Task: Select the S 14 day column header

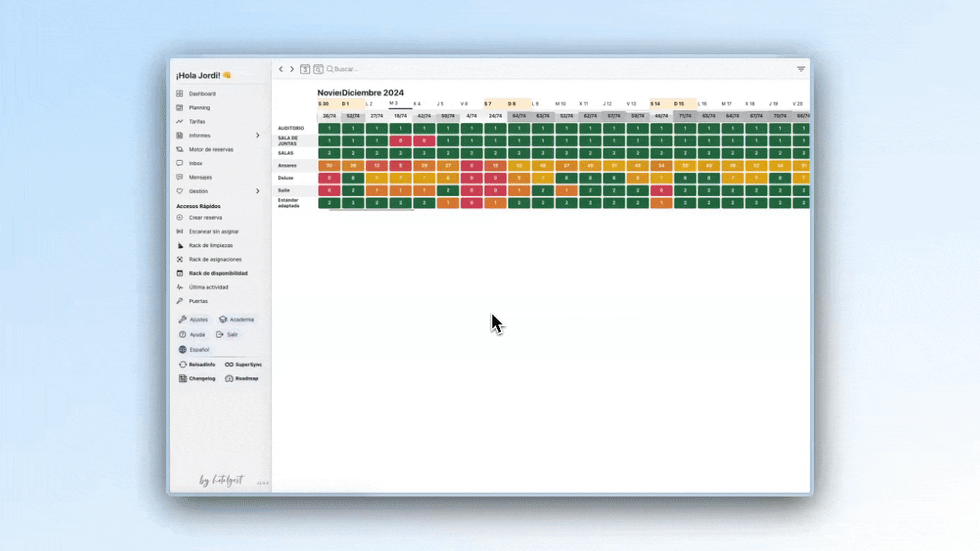Action: (x=656, y=103)
